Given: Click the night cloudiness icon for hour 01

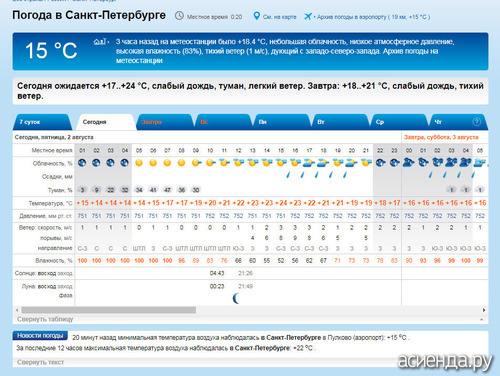Looking at the screenshot, I should [x=82, y=163].
